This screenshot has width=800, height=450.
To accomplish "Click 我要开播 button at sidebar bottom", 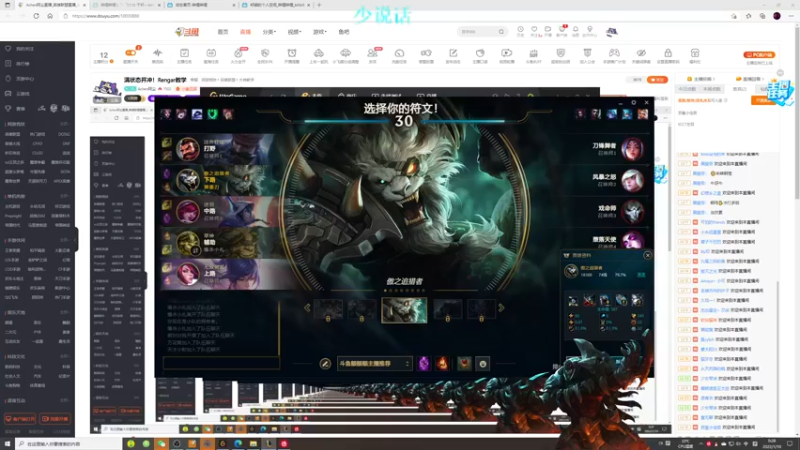I will tap(55, 419).
